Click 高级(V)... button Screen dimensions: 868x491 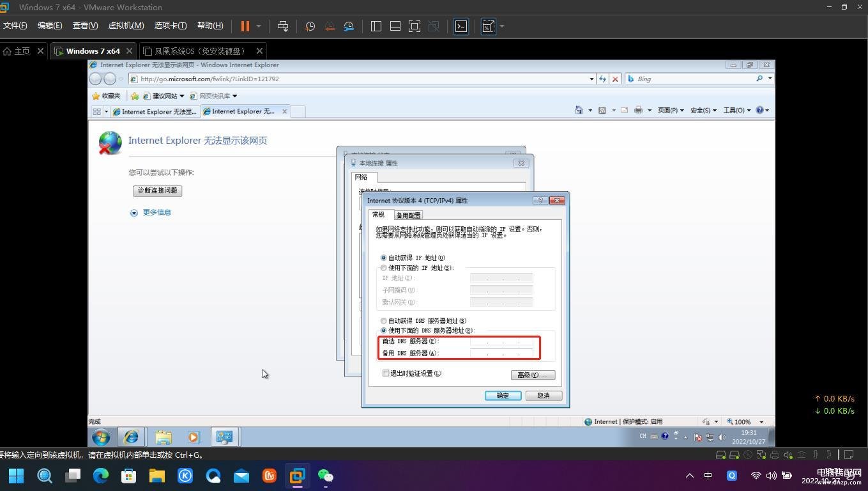(x=533, y=375)
